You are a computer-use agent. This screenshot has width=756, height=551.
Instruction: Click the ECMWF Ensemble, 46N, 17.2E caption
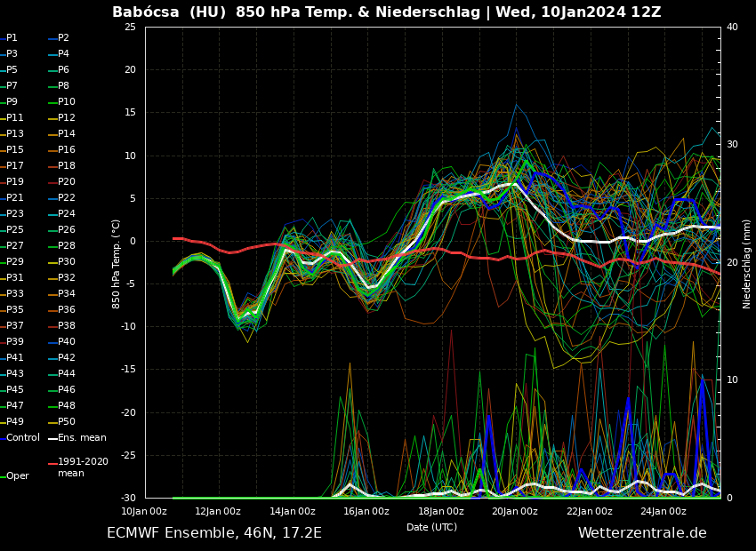214,533
